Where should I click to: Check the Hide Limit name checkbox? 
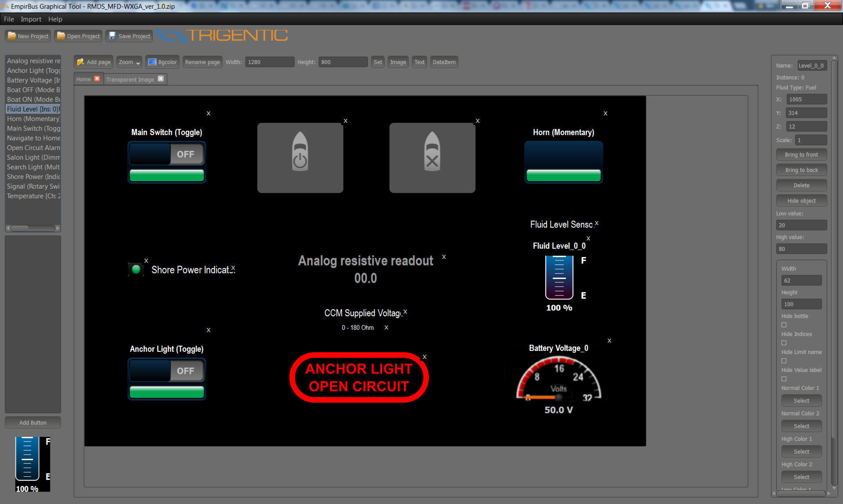coord(784,361)
